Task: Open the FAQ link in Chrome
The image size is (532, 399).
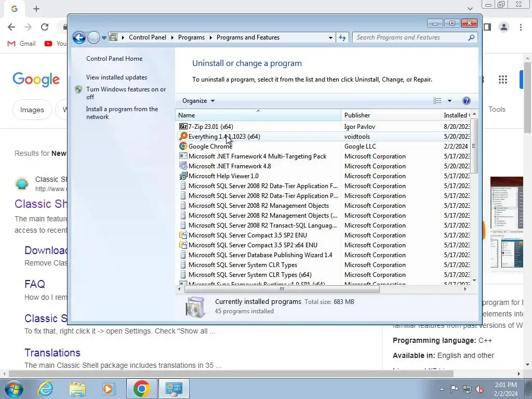Action: (x=35, y=284)
